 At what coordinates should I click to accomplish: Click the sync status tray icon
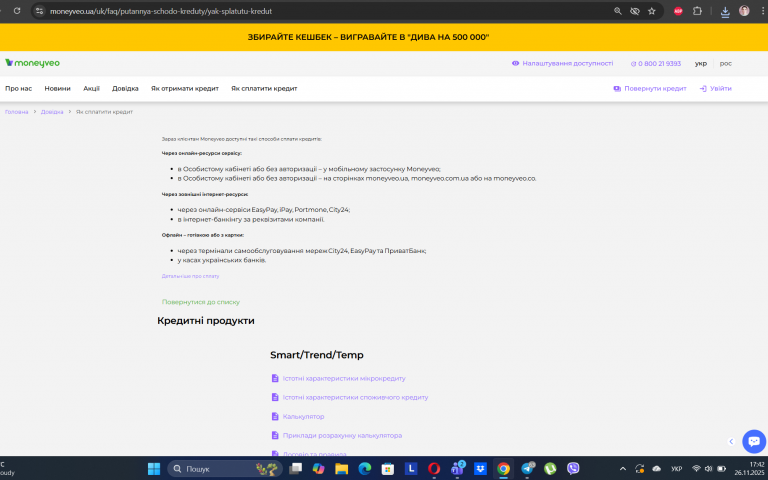pyautogui.click(x=640, y=469)
